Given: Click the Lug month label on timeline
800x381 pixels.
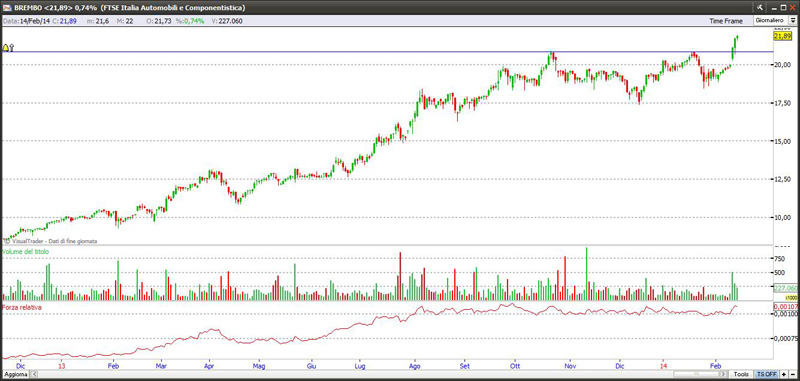Looking at the screenshot, I should (x=360, y=366).
